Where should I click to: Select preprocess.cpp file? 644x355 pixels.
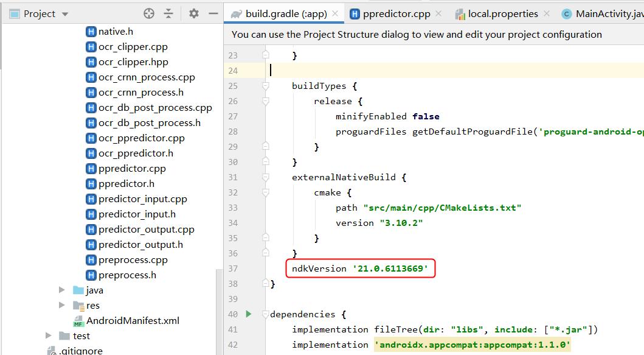coord(133,260)
